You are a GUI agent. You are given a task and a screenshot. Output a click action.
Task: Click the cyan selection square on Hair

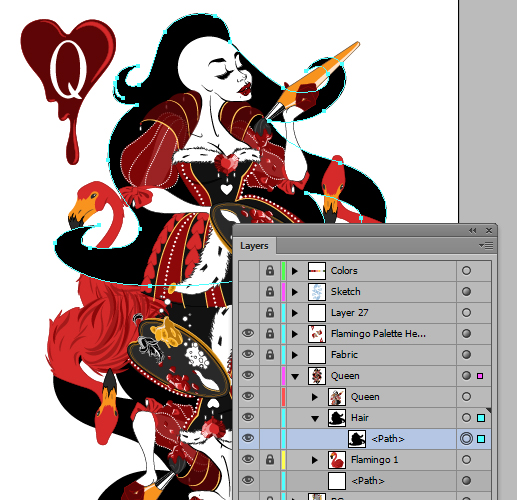[481, 418]
